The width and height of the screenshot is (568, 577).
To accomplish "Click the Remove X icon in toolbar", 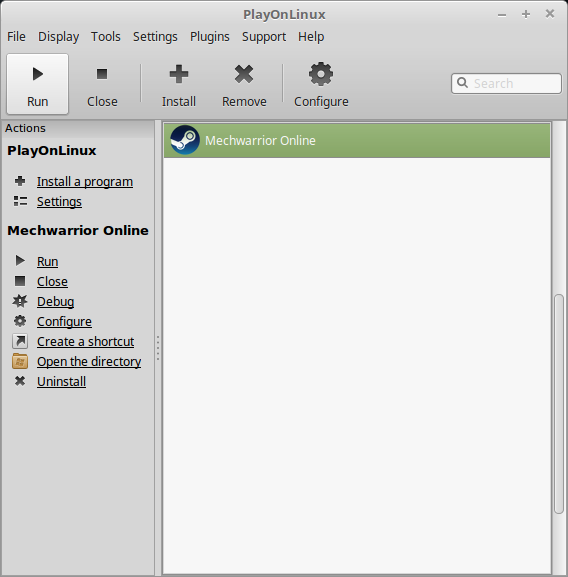I will 244,74.
